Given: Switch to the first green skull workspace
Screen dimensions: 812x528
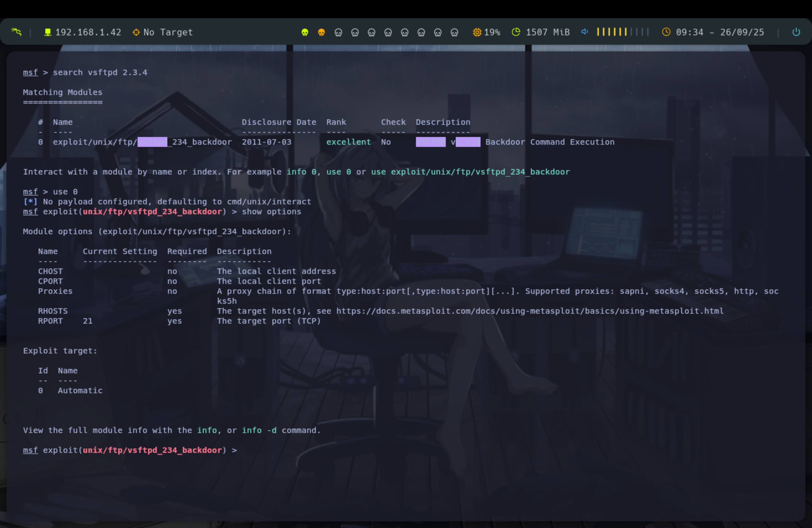Looking at the screenshot, I should [x=305, y=32].
